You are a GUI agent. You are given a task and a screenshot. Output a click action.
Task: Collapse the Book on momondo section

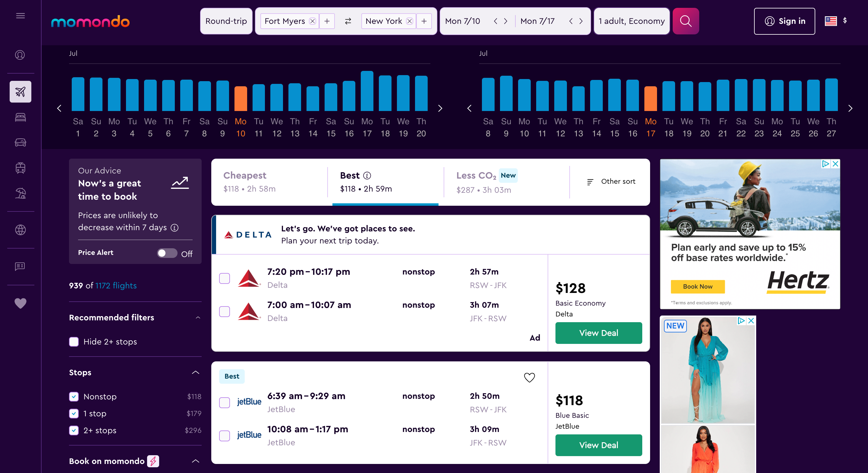pyautogui.click(x=195, y=461)
